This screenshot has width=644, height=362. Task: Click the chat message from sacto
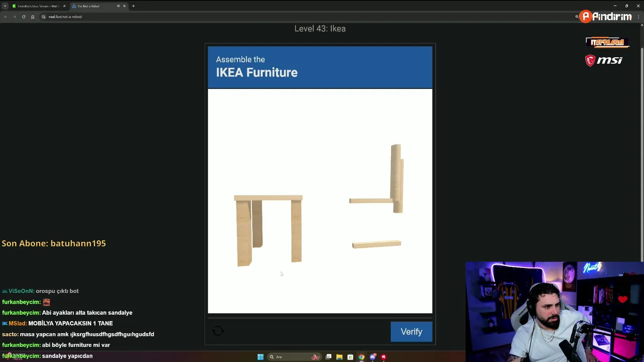pos(78,334)
